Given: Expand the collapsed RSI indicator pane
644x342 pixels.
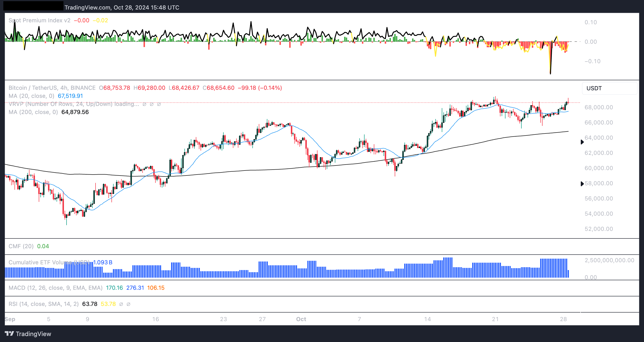Looking at the screenshot, I should pos(43,304).
